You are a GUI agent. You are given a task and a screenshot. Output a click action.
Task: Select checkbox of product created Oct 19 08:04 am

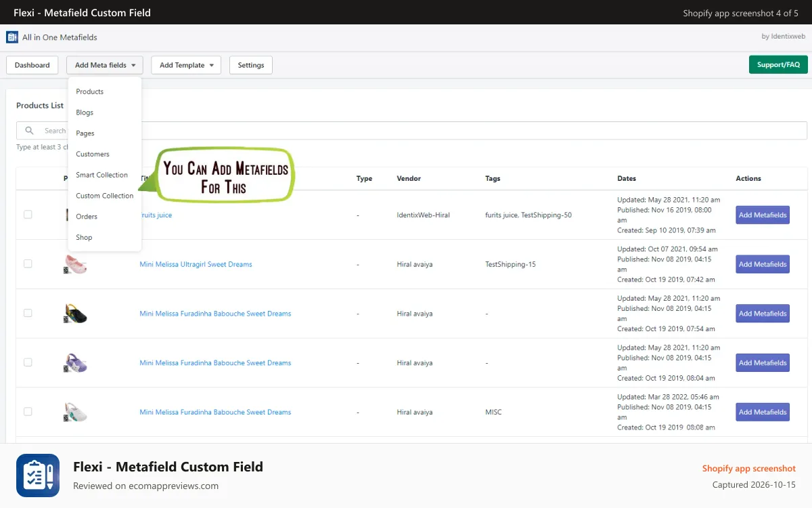[28, 362]
